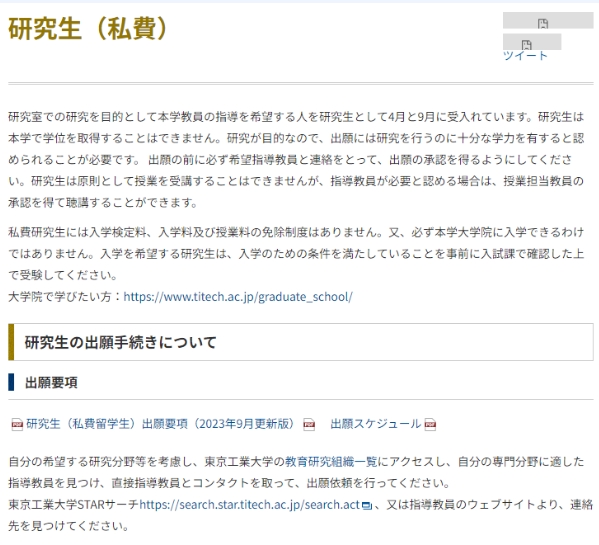Click the PDF icon after 2023年9月更新版
Screen dimensions: 599x545
click(x=309, y=424)
